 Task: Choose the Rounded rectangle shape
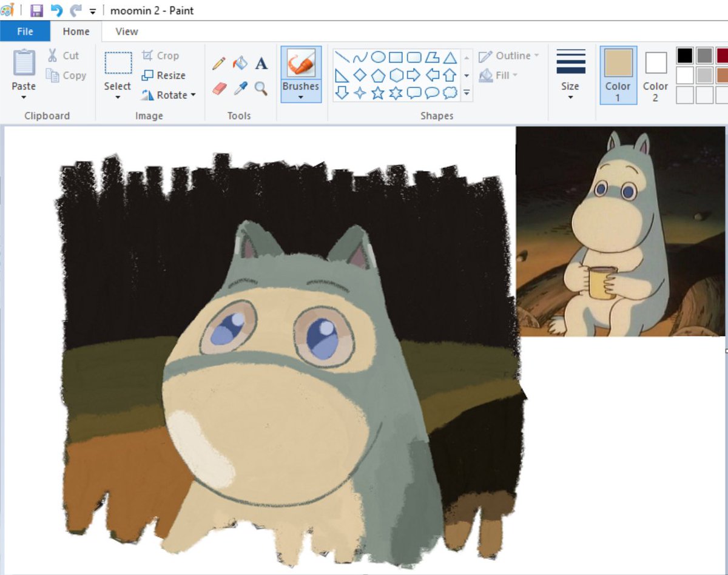point(414,58)
